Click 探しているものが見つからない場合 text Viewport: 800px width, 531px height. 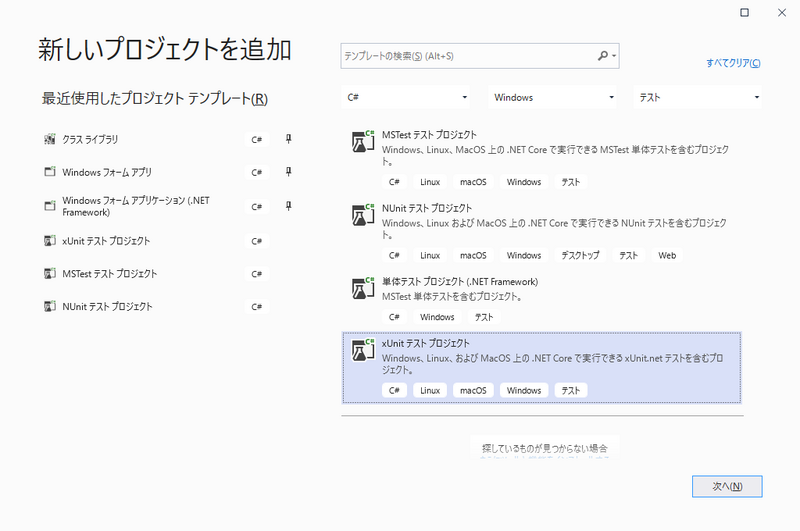pos(545,448)
